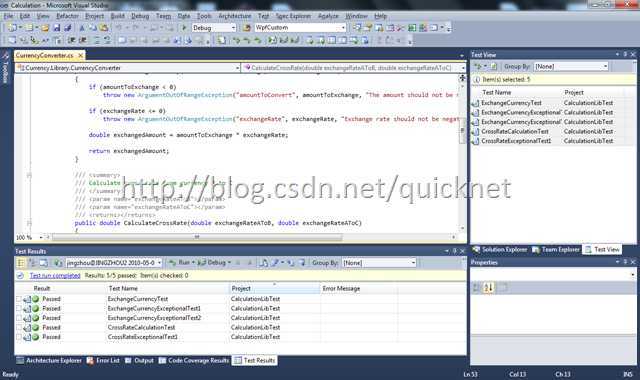640x380 pixels.
Task: Click CrossRateCalculationTest icon in Test View
Action: pyautogui.click(x=475, y=131)
